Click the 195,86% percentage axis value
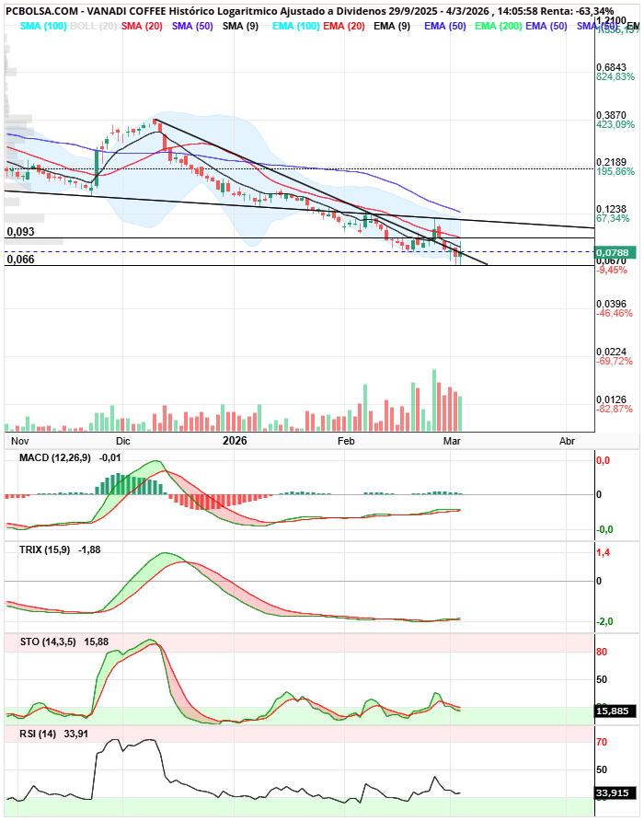Screen dimensions: 644x821 coord(615,172)
